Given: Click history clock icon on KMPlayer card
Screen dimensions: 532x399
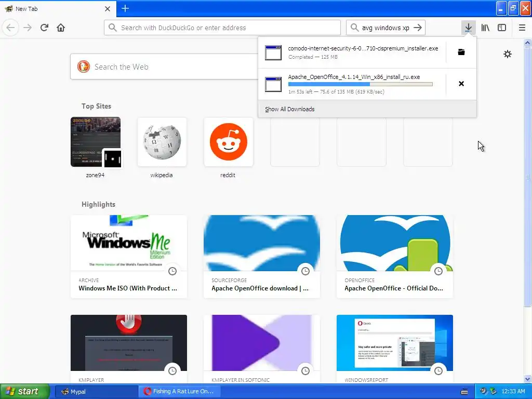Looking at the screenshot, I should [172, 371].
